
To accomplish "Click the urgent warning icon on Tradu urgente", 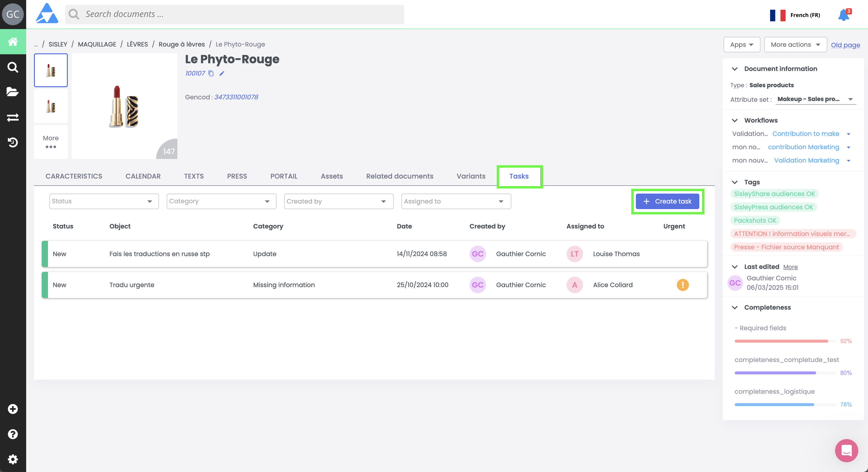I will coord(682,285).
